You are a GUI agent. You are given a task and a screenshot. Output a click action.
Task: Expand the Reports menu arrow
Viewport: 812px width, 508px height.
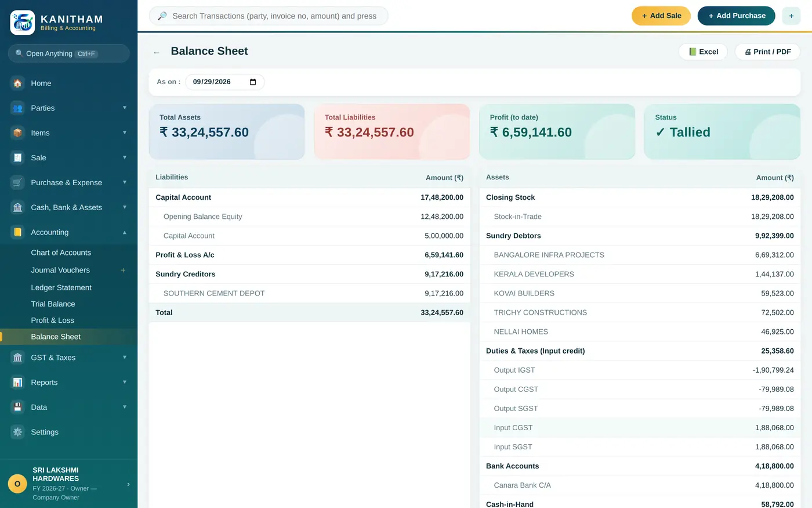[125, 382]
